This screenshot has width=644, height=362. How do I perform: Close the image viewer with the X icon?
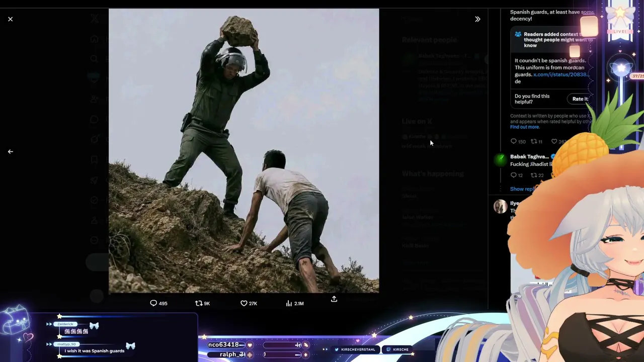[10, 19]
